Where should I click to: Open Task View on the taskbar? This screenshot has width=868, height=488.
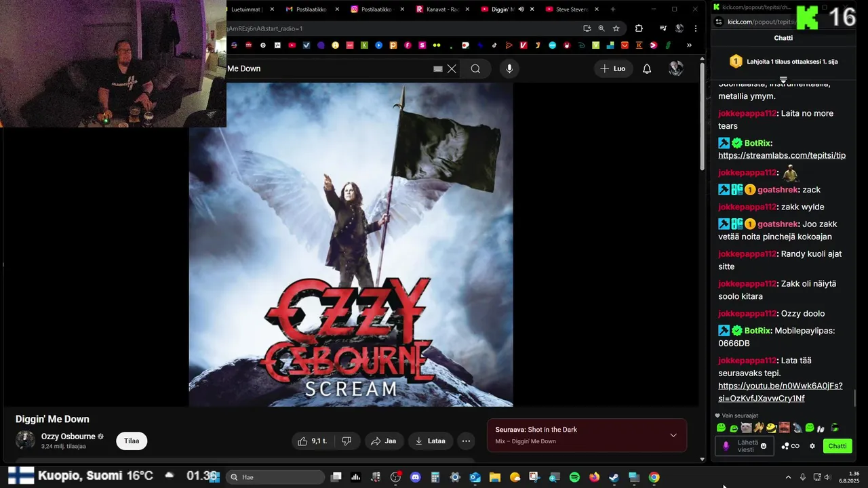(336, 477)
